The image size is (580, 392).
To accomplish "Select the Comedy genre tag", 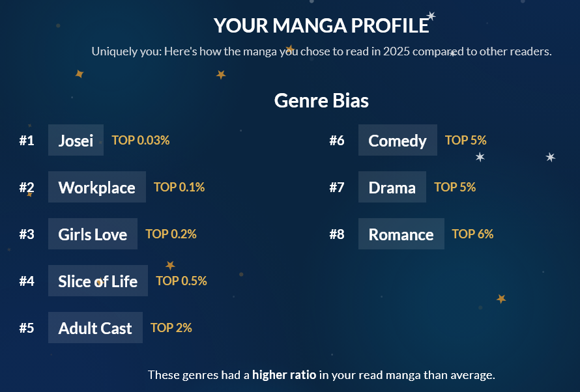I will coord(397,141).
